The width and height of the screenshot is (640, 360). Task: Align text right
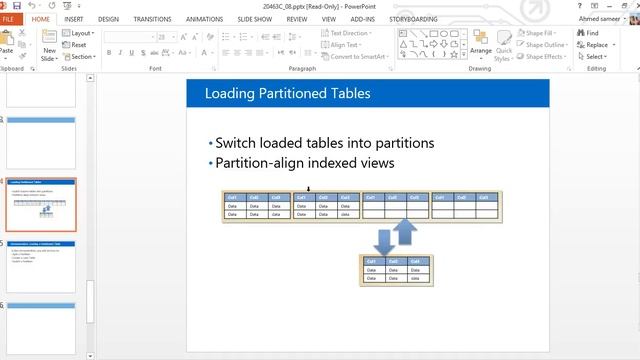248,53
